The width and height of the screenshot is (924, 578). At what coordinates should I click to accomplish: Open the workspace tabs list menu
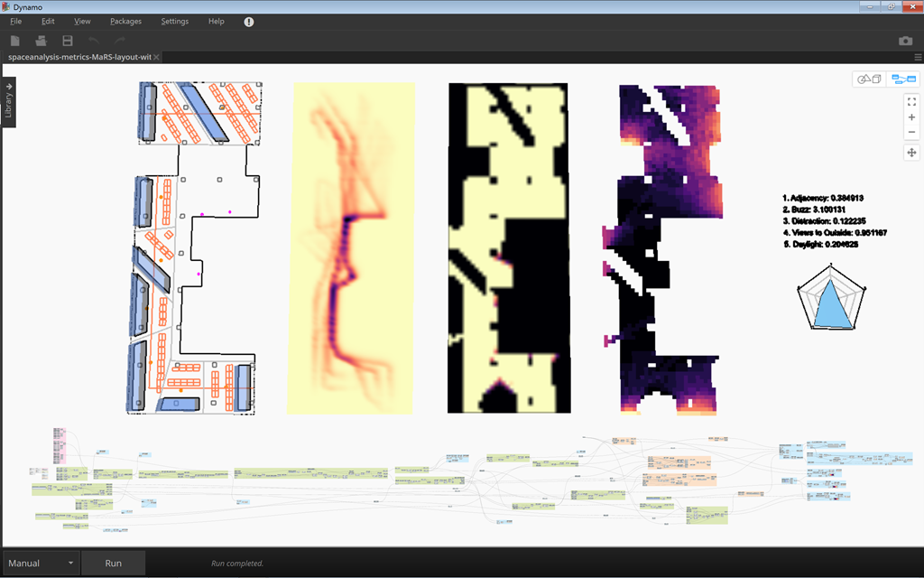click(x=918, y=57)
